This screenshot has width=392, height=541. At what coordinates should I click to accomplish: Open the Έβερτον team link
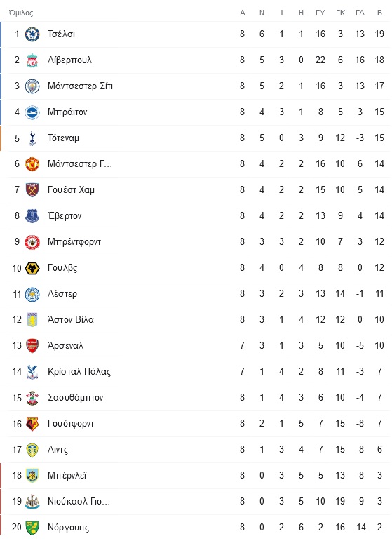tap(65, 215)
